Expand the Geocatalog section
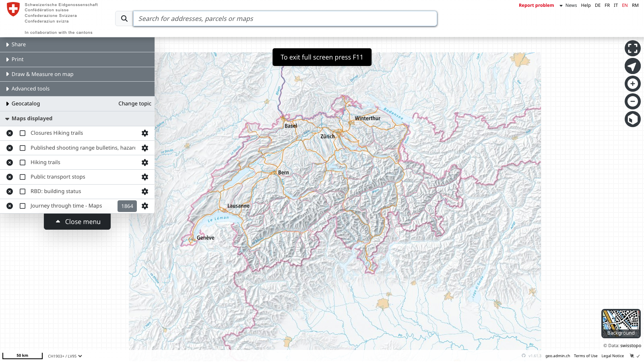This screenshot has width=644, height=362. point(26,103)
